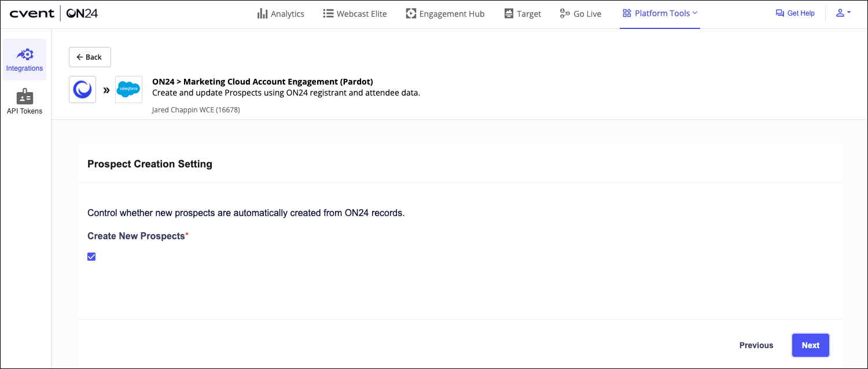The height and width of the screenshot is (369, 868).
Task: Click the Get Help link
Action: [x=795, y=13]
